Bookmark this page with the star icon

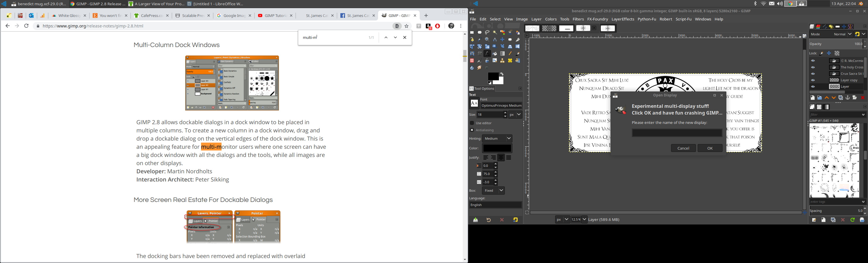407,26
